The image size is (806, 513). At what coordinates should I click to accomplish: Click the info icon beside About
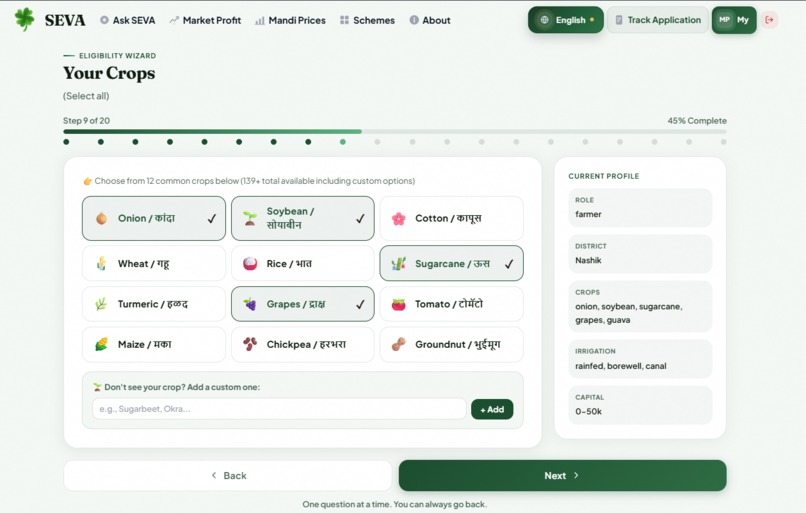(414, 20)
